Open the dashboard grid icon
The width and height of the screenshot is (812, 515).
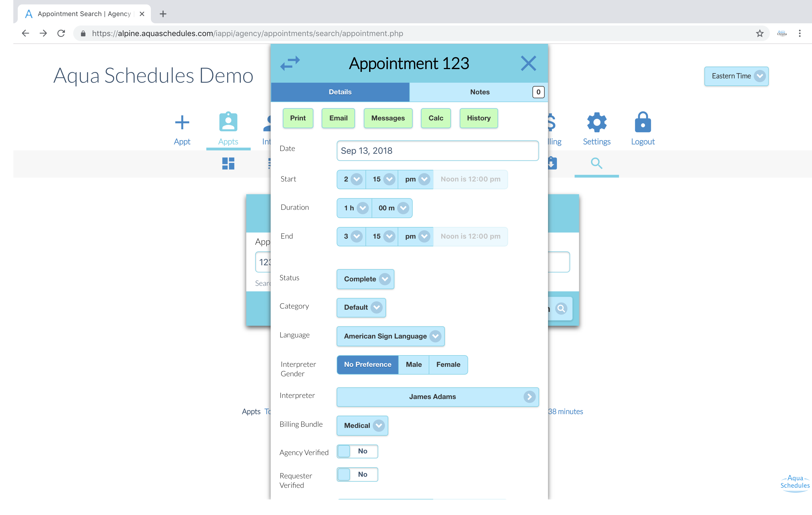click(228, 164)
